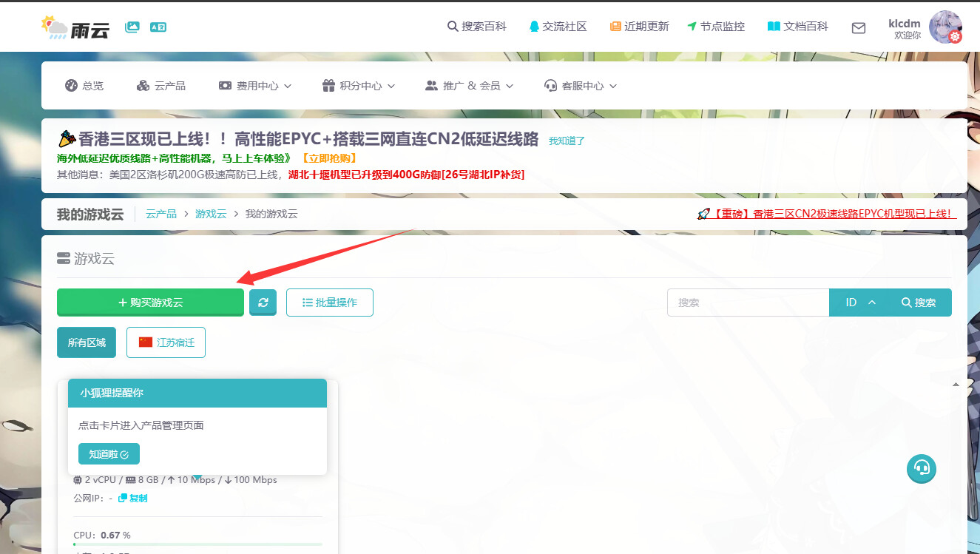This screenshot has width=980, height=554.
Task: Open the image wallpaper icon beside logo
Action: 132,27
